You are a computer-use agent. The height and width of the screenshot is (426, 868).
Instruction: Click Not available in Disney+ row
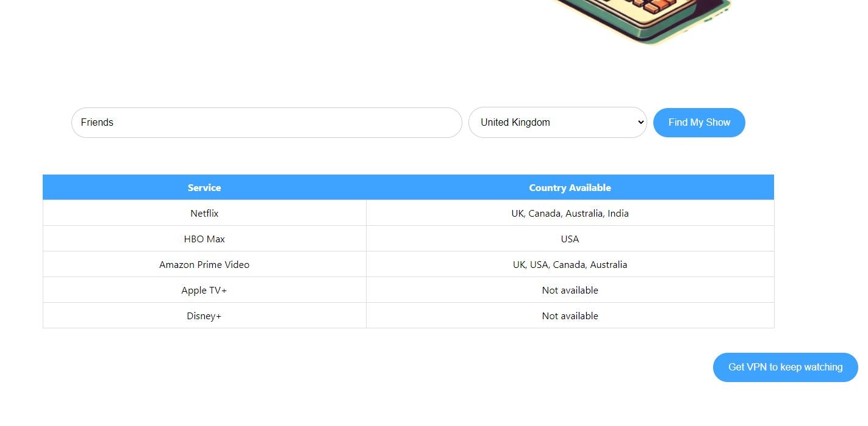pyautogui.click(x=570, y=316)
